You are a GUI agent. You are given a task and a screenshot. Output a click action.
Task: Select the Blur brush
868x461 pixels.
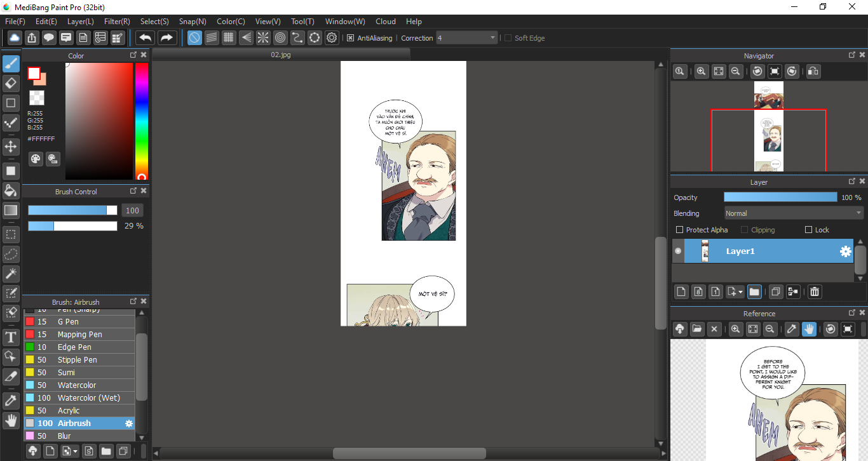pos(79,436)
